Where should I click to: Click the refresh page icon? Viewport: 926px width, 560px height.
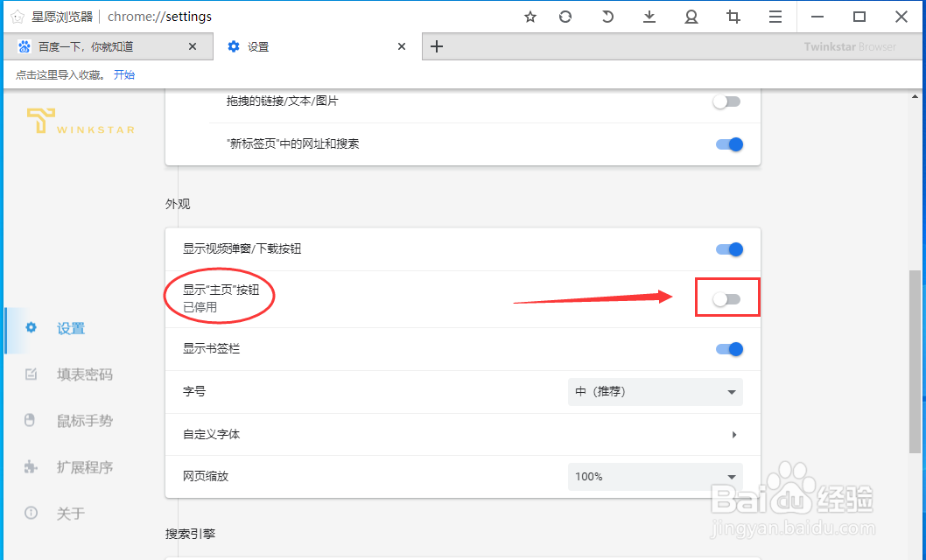(x=567, y=16)
